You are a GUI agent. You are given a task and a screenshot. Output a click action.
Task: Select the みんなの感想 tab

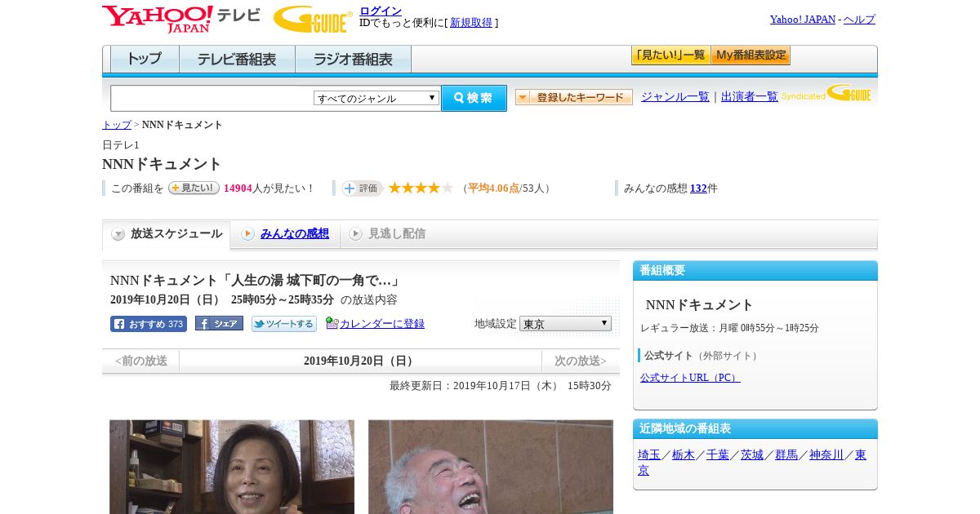click(x=285, y=234)
